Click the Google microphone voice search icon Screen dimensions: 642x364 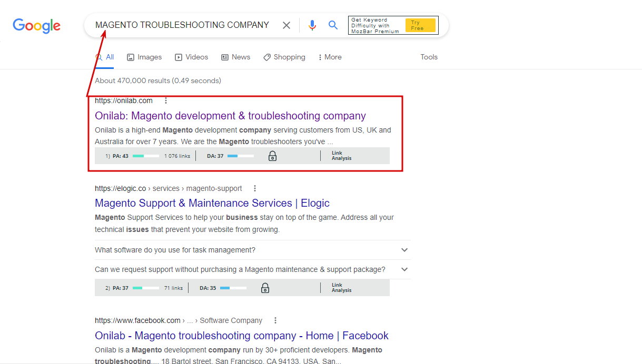click(x=312, y=25)
